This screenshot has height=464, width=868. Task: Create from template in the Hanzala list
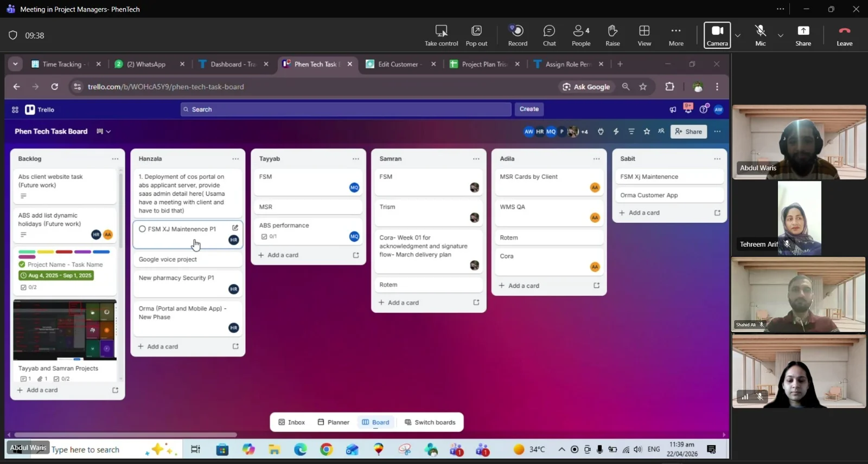[x=235, y=346]
